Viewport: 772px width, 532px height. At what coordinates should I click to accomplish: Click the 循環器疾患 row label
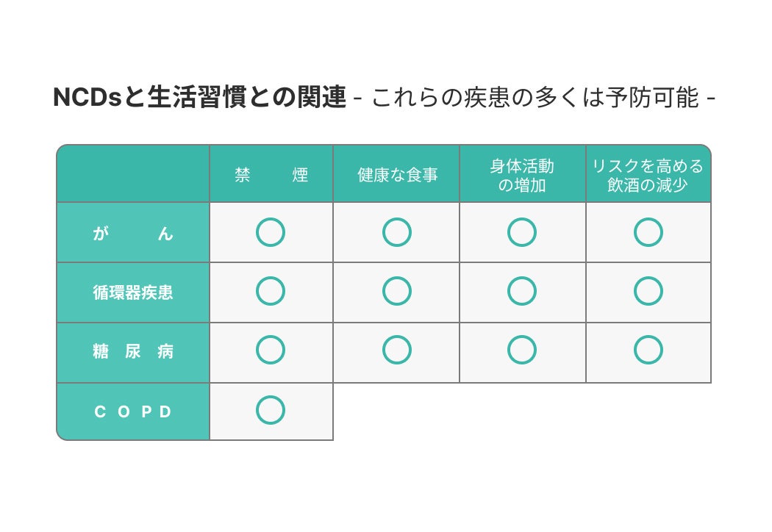point(134,292)
